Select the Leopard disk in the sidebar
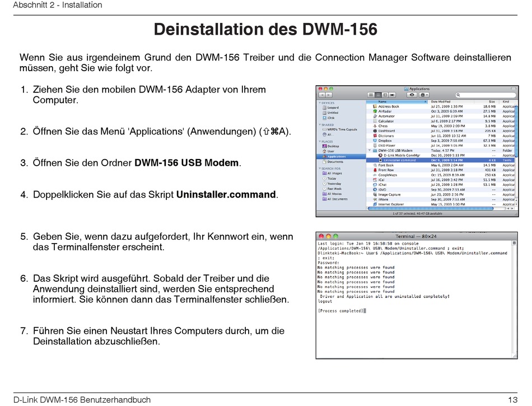This screenshot has width=532, height=406. pyautogui.click(x=330, y=108)
